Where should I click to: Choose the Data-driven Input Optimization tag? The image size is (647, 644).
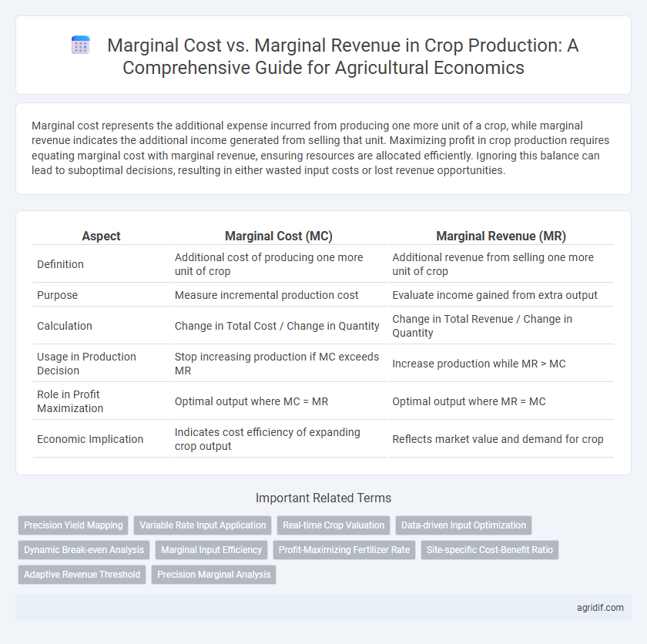(464, 525)
